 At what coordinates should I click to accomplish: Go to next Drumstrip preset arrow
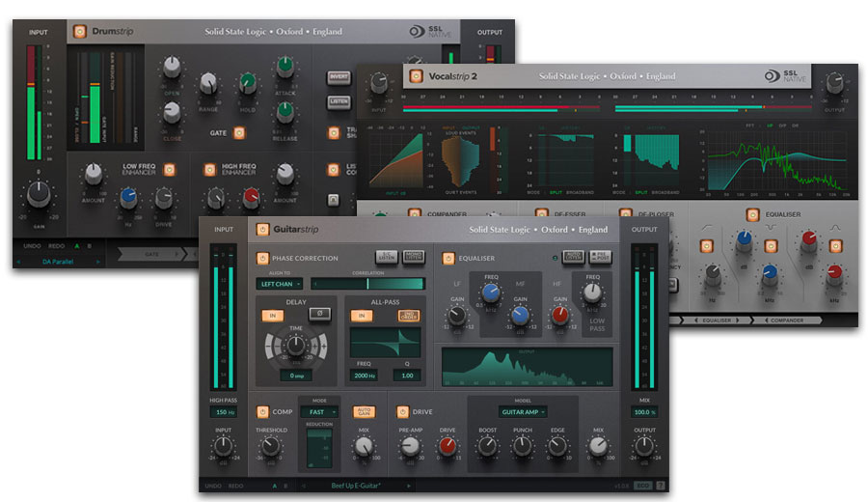pyautogui.click(x=98, y=262)
